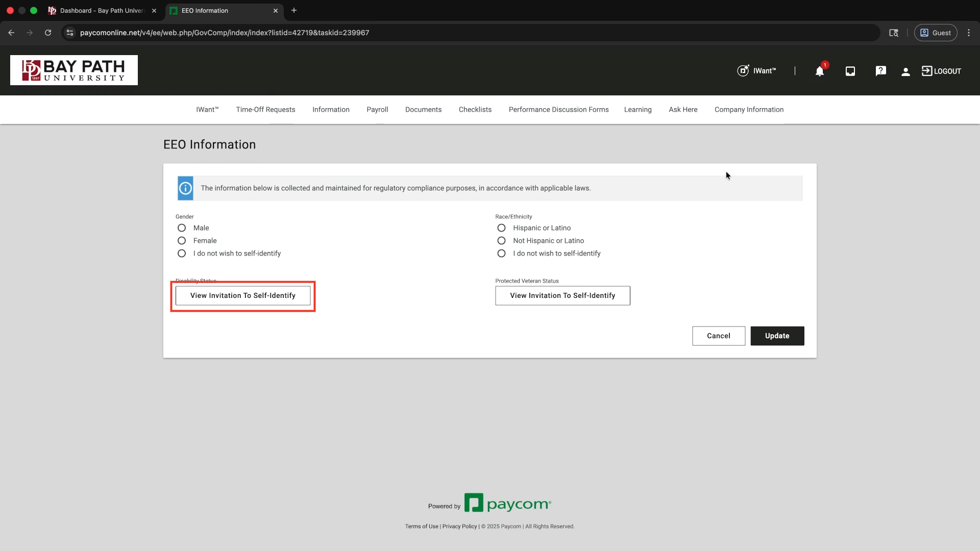Open the inbox tray icon

pyautogui.click(x=850, y=71)
